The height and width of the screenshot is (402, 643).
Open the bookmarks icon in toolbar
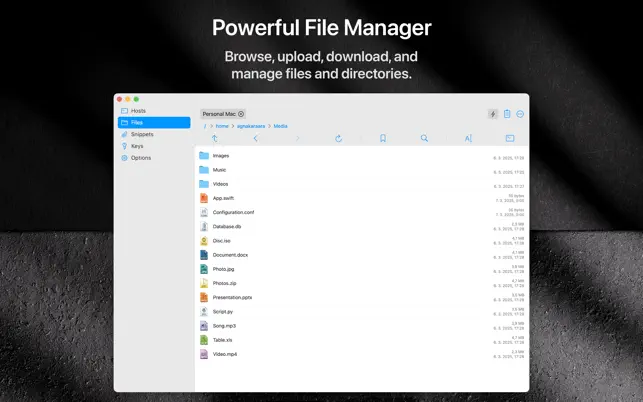coord(383,138)
